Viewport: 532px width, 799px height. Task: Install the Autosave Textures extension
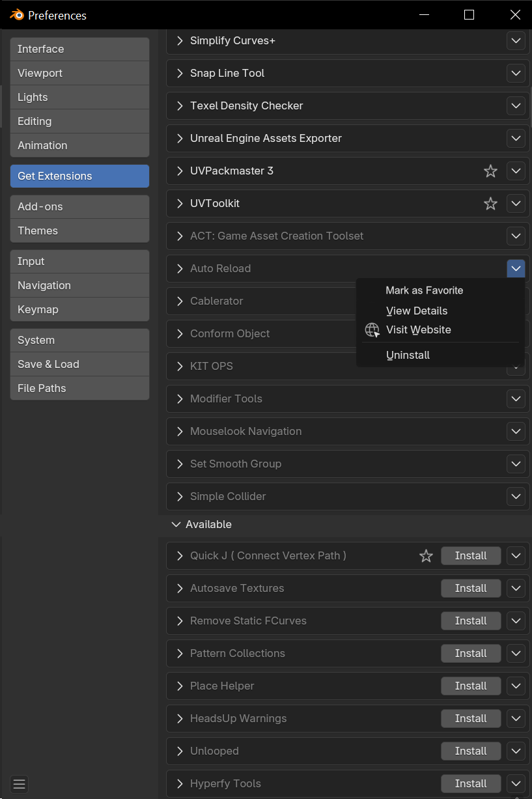pyautogui.click(x=471, y=588)
